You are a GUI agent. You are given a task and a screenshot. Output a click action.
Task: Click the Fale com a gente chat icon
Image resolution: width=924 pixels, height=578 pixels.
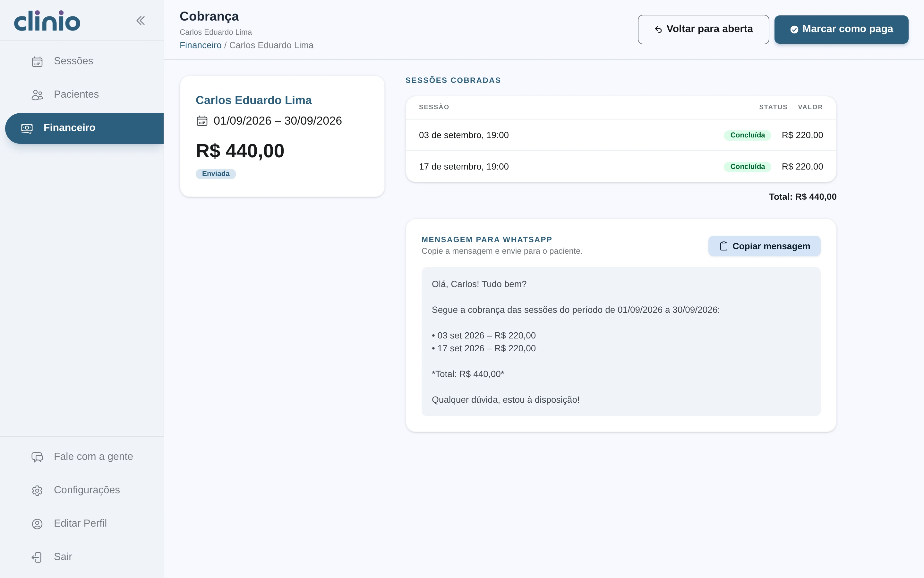[37, 457]
